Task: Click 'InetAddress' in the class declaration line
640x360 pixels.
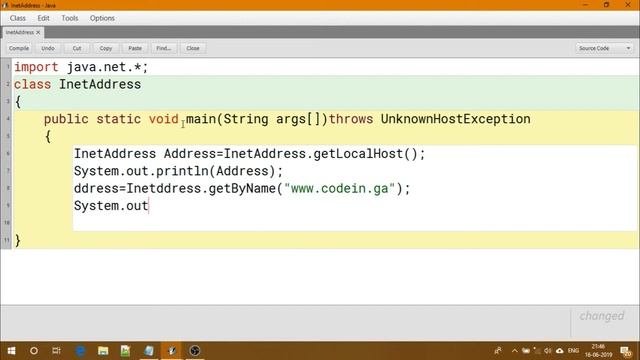Action: pyautogui.click(x=100, y=84)
